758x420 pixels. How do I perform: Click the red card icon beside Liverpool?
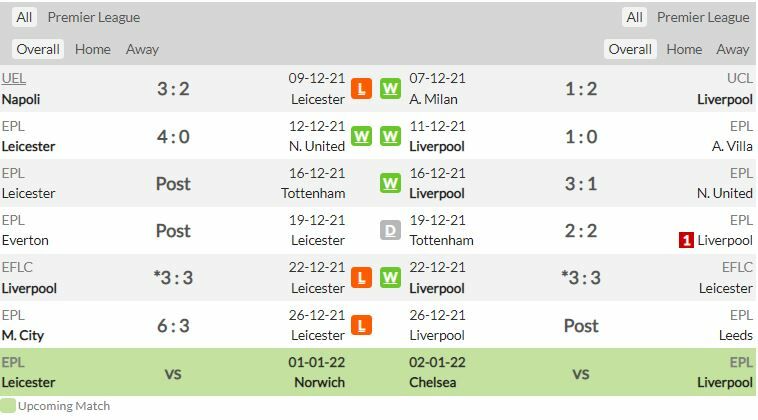686,240
